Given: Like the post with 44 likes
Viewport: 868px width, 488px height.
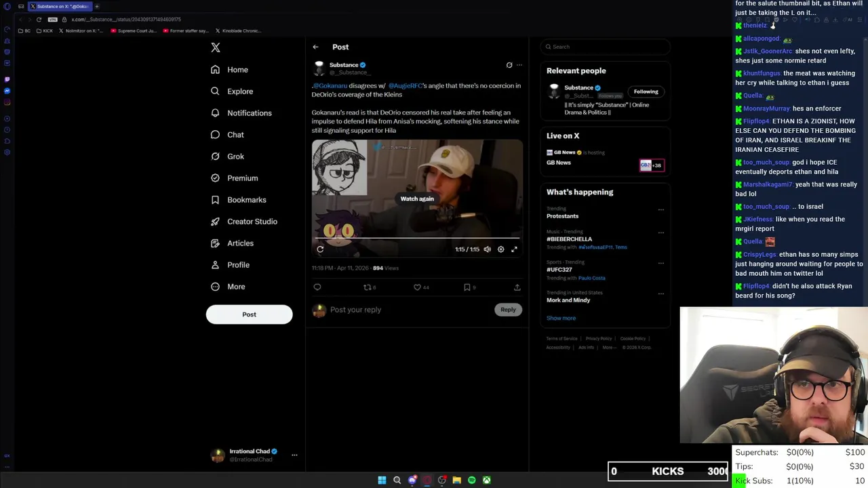Looking at the screenshot, I should tap(421, 287).
